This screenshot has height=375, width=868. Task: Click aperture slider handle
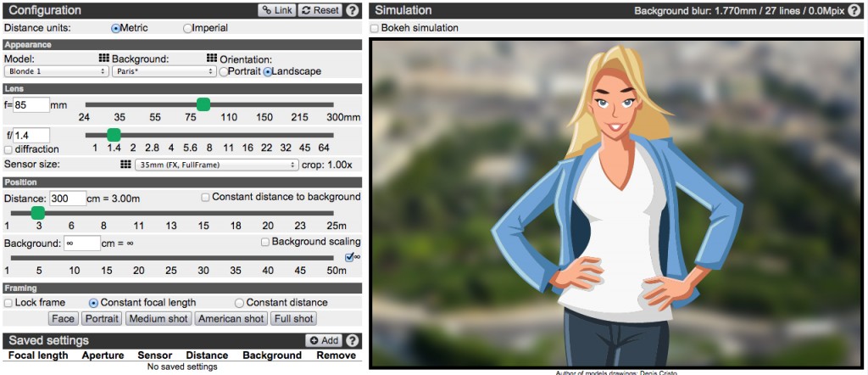point(114,135)
